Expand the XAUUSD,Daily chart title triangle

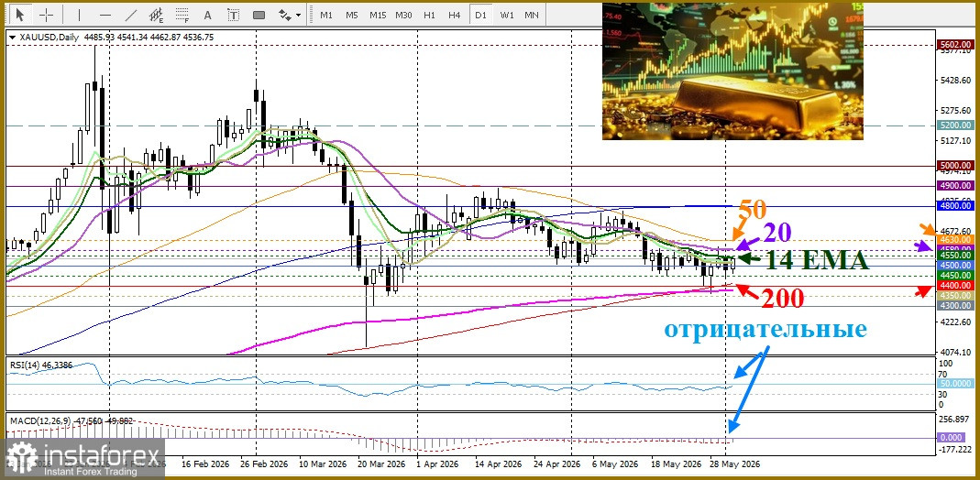[13, 38]
